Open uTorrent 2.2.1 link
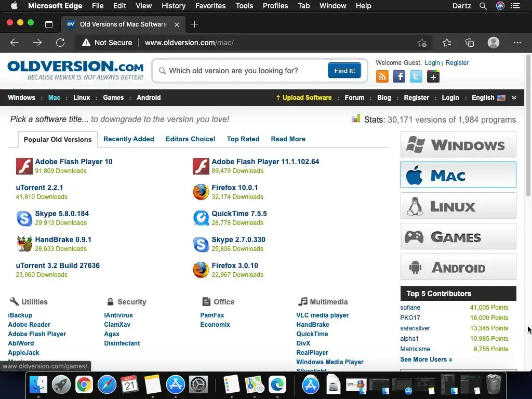This screenshot has width=532, height=399. tap(39, 188)
